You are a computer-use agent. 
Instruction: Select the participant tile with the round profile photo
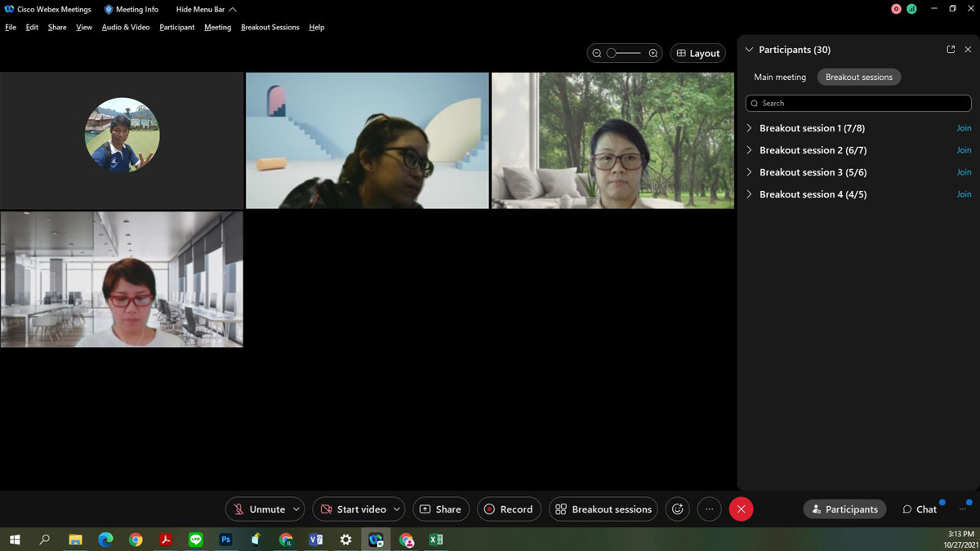[x=122, y=140]
